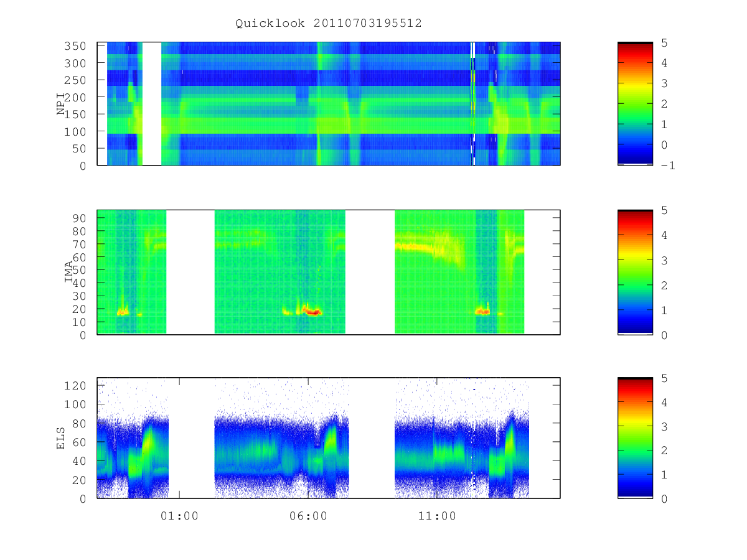Click the ELS y-axis label
Viewport: 747px width, 560px height.
[61, 437]
